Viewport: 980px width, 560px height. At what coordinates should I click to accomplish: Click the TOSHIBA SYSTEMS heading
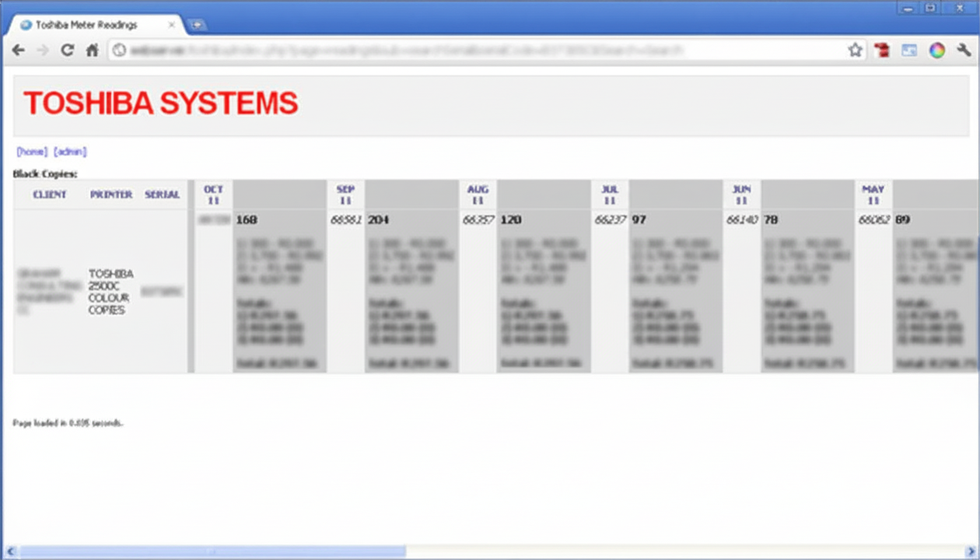tap(161, 103)
